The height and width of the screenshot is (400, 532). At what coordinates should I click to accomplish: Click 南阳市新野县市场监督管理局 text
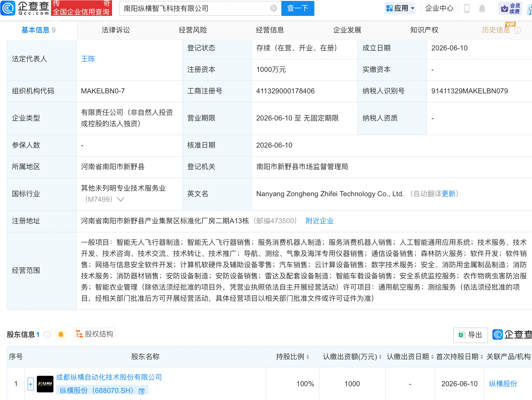point(302,167)
